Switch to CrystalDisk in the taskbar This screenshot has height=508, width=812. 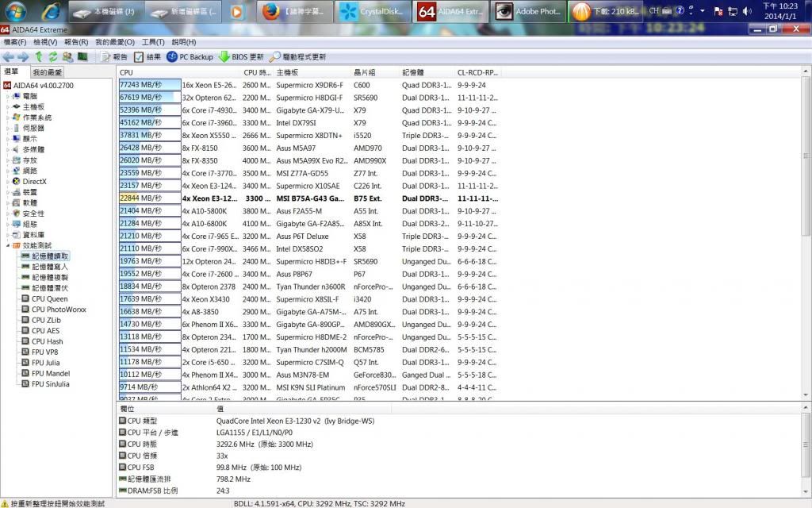tap(373, 11)
